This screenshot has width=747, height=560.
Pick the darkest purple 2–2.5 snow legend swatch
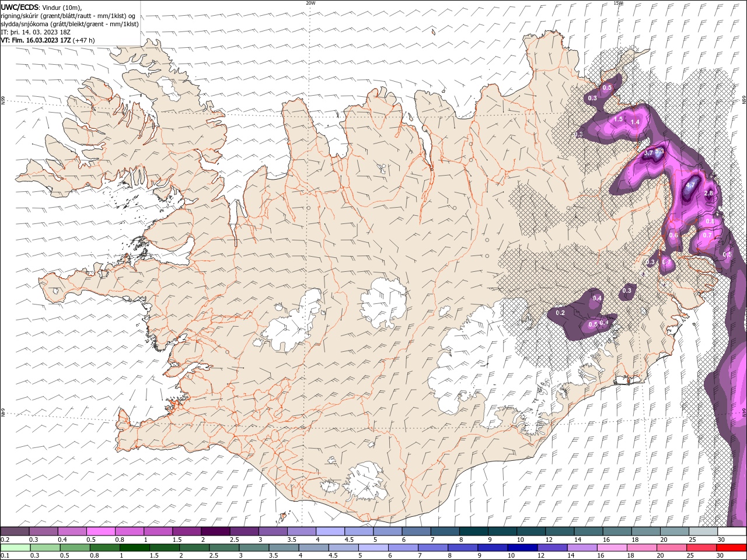[x=215, y=531]
